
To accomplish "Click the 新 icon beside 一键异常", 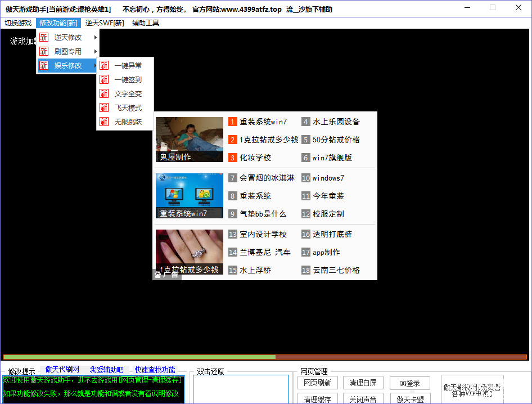I will [x=104, y=65].
